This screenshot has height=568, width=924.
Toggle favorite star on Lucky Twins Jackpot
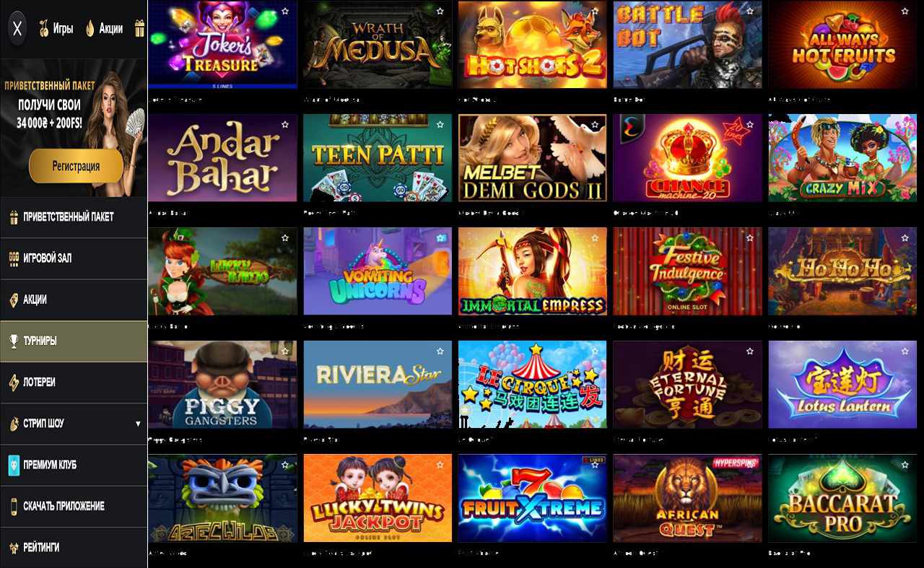440,465
